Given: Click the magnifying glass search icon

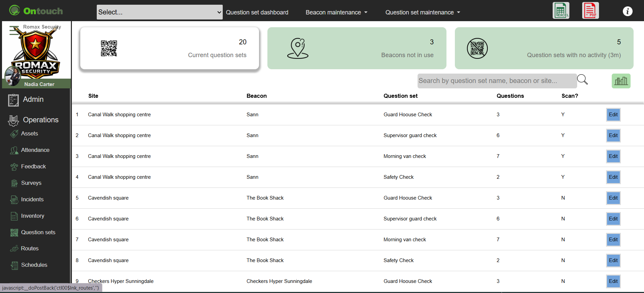Looking at the screenshot, I should pyautogui.click(x=583, y=80).
